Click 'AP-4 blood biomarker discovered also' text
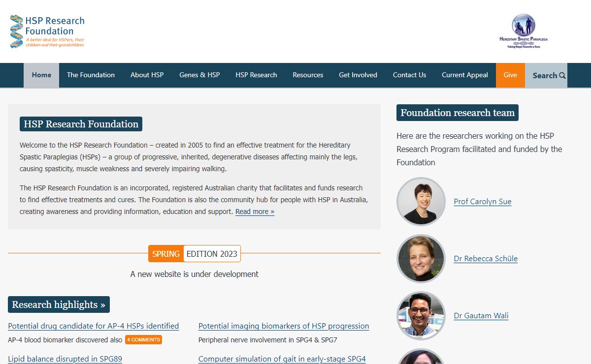 (x=65, y=340)
